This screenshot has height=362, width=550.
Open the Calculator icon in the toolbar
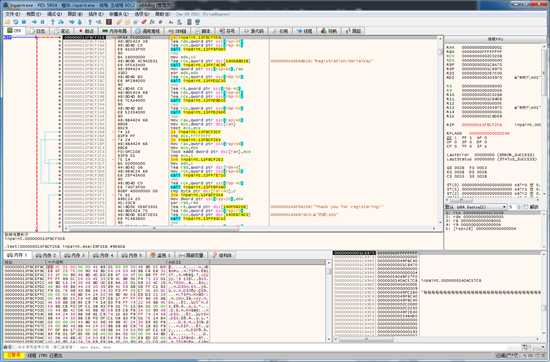(x=189, y=22)
